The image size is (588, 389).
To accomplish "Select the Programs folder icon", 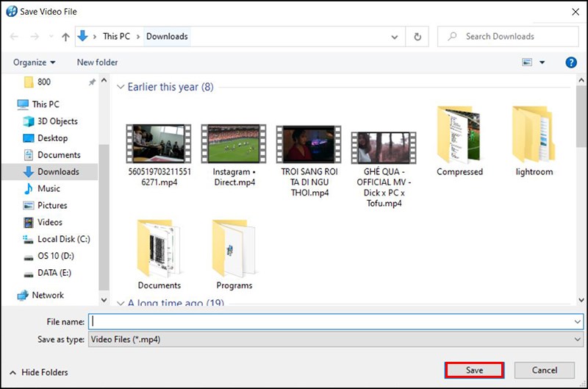I will click(234, 249).
